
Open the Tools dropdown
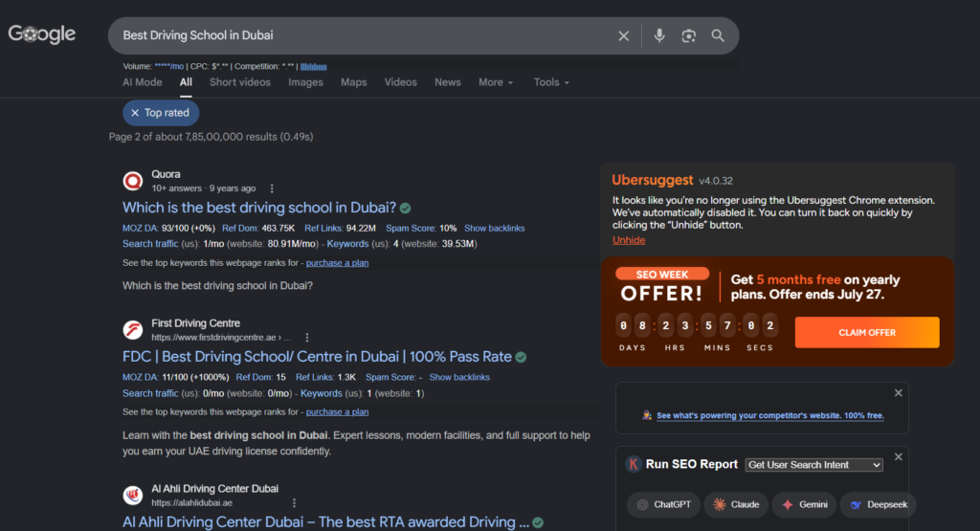tap(551, 82)
